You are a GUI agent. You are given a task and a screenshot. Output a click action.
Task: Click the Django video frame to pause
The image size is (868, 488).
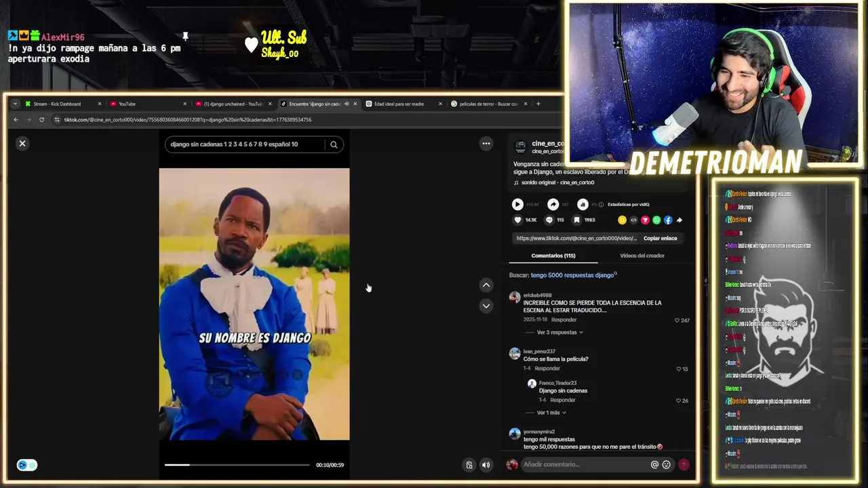(x=254, y=304)
